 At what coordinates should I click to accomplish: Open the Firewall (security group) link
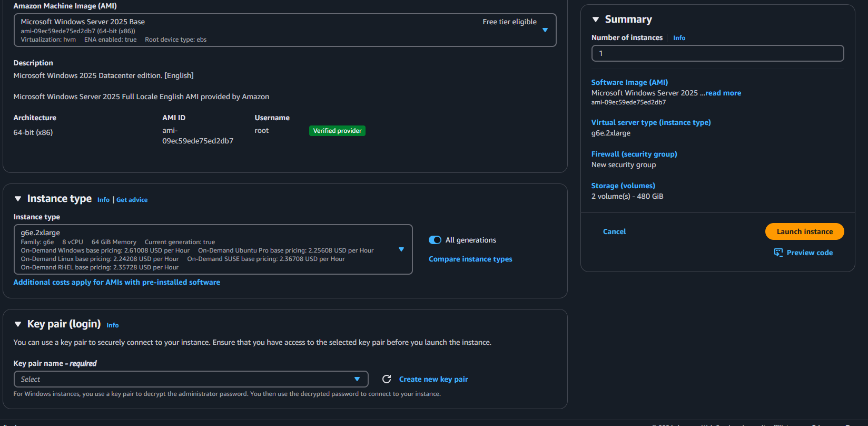(634, 154)
